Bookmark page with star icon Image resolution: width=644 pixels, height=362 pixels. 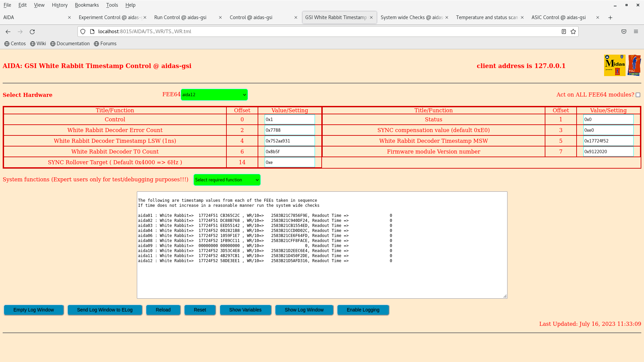pyautogui.click(x=573, y=32)
